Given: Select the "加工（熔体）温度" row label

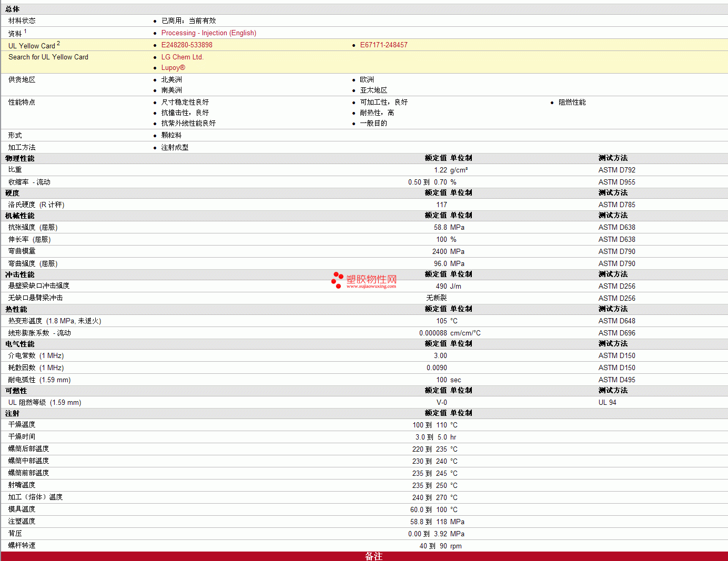Looking at the screenshot, I should tap(36, 497).
